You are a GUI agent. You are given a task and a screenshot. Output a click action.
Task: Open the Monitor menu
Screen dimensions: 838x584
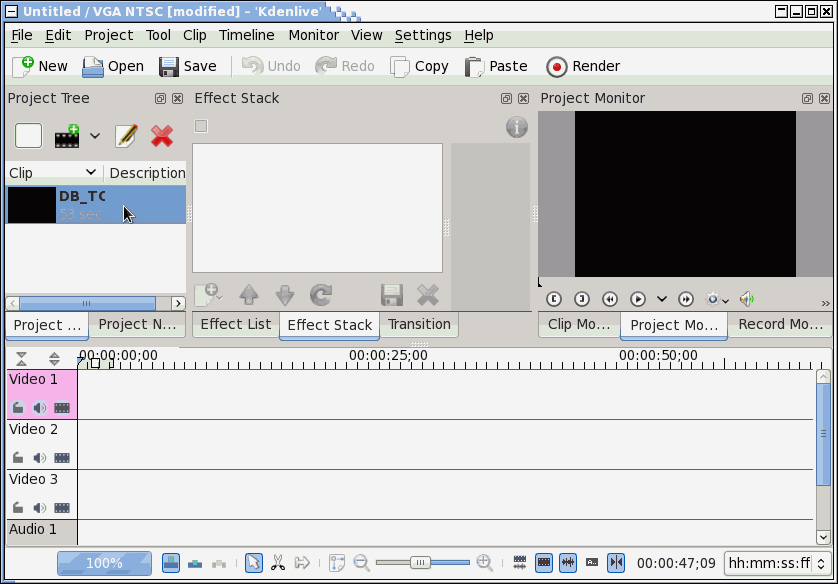(x=314, y=35)
